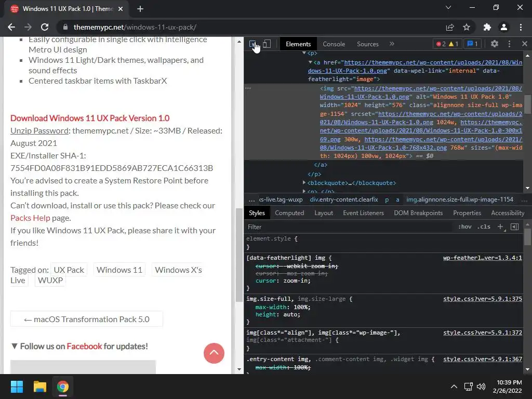The height and width of the screenshot is (399, 532).
Task: Show more DevTools tabs chevron
Action: [392, 44]
